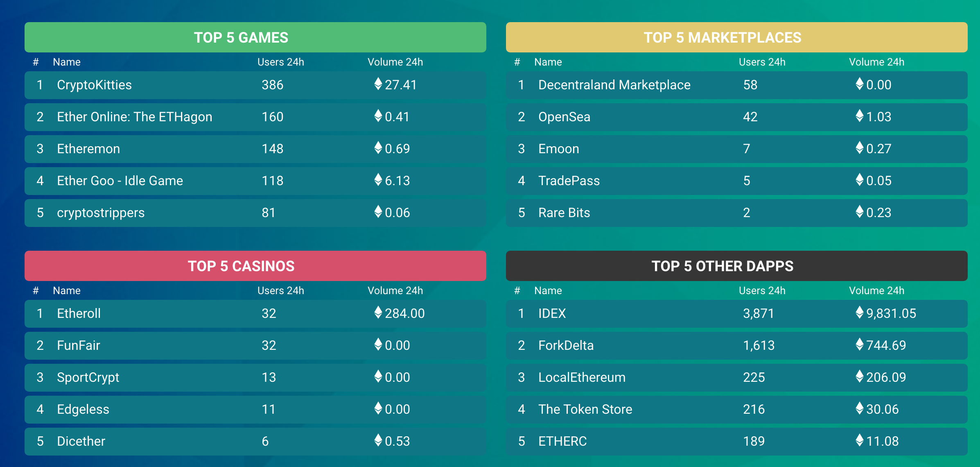Select the TOP 5 MARKETPLACES header
The height and width of the screenshot is (467, 980).
[737, 37]
